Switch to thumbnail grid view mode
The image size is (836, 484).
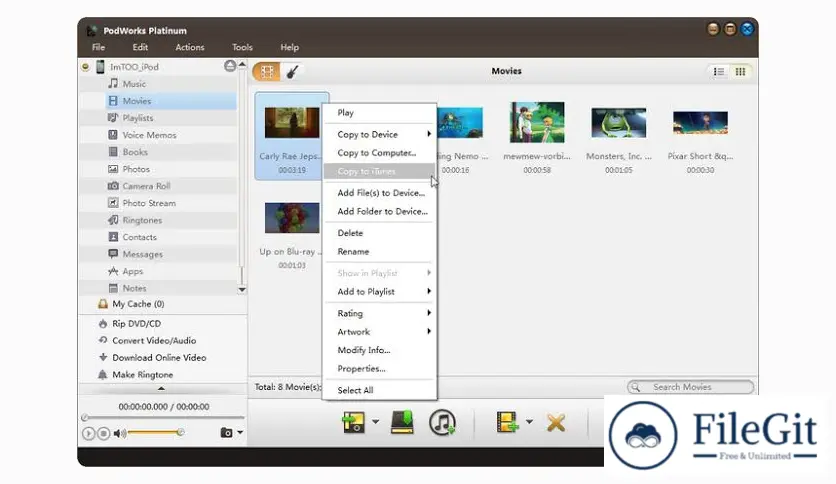pyautogui.click(x=740, y=71)
